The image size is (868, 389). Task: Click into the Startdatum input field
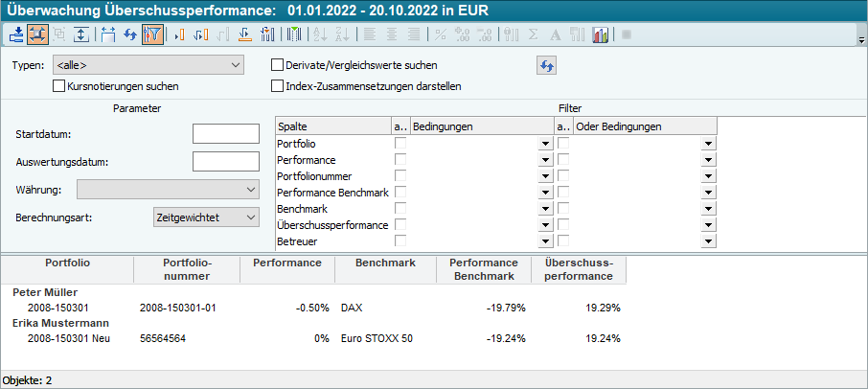click(x=226, y=134)
